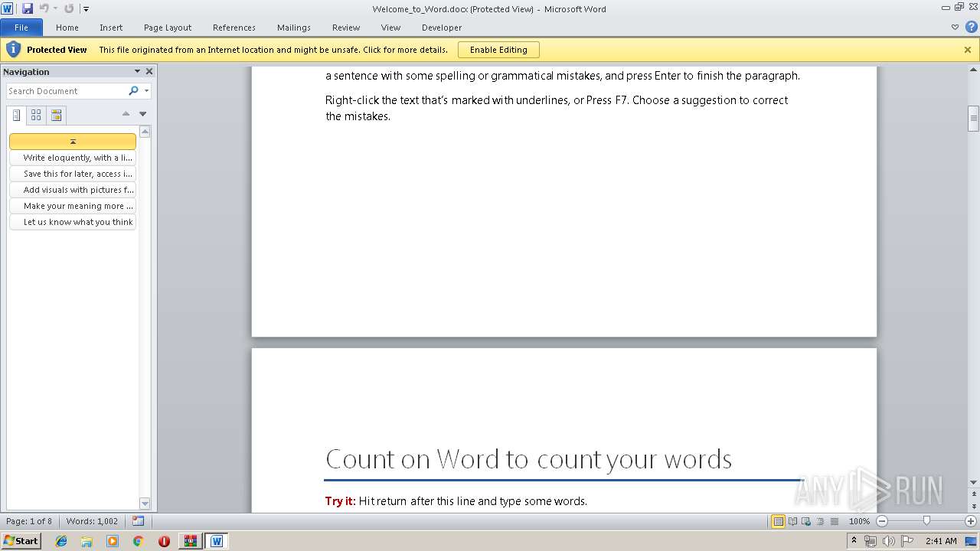
Task: Open the Page Layout tab
Action: click(x=168, y=28)
